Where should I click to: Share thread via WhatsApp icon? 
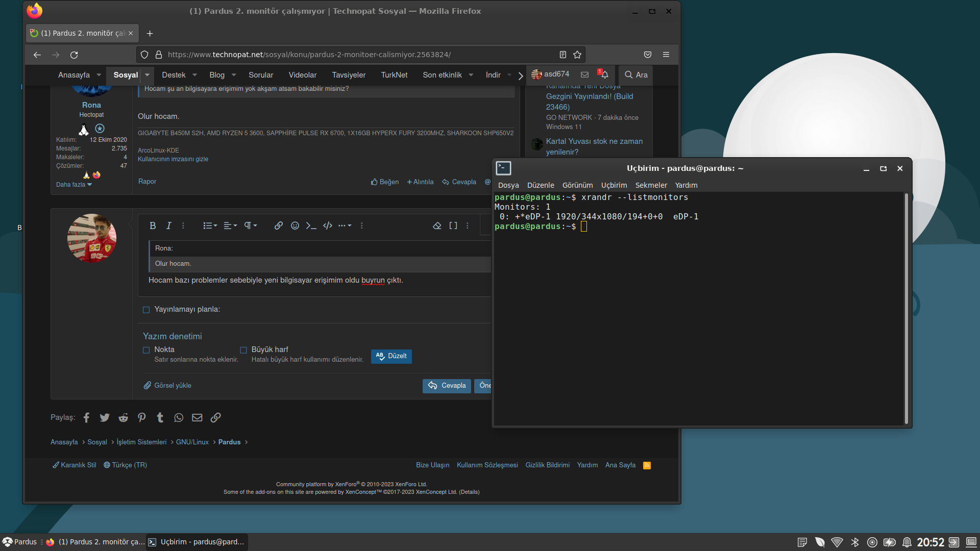[179, 418]
